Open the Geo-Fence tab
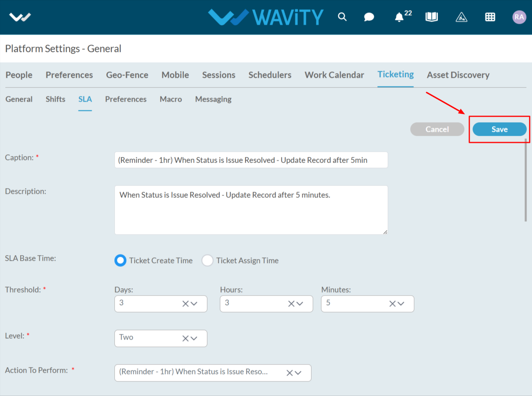This screenshot has height=396, width=532. (127, 75)
